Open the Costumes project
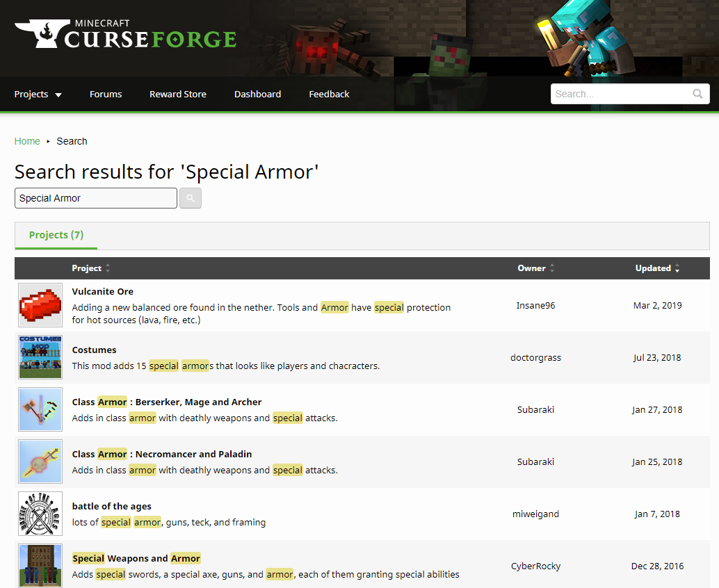The width and height of the screenshot is (719, 588). coord(94,350)
